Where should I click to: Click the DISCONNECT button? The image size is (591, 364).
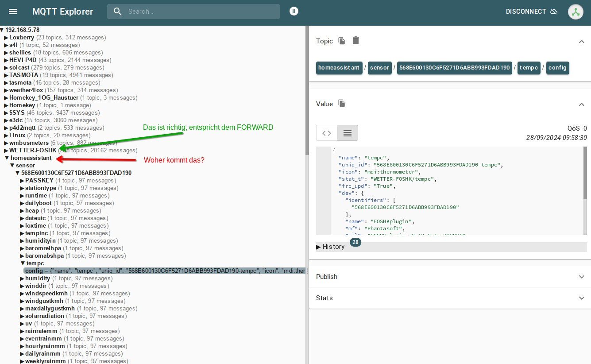(x=526, y=12)
